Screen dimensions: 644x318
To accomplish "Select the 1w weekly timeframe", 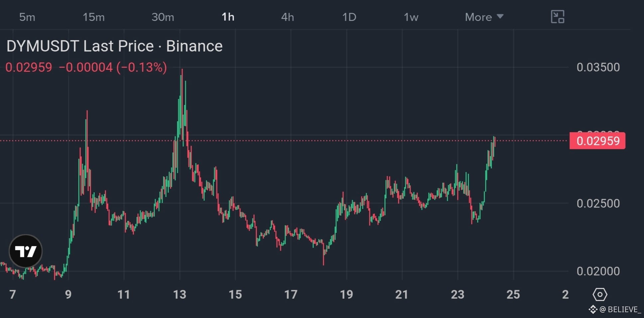I will pos(411,17).
